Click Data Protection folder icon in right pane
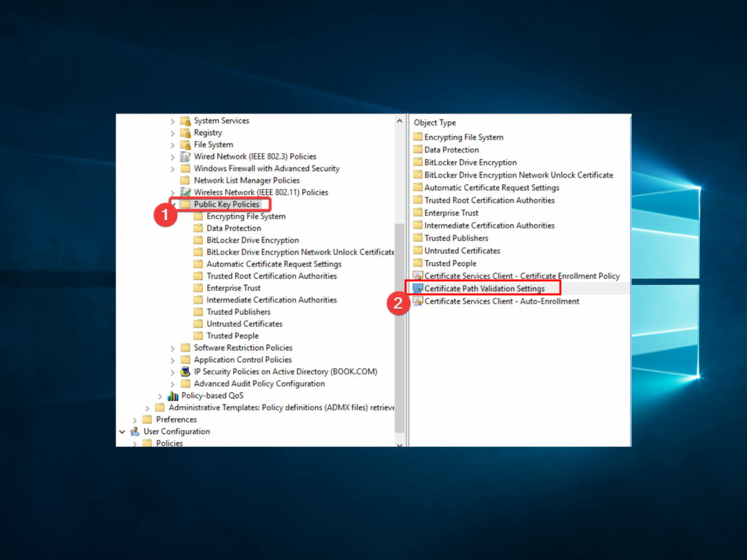 point(418,149)
